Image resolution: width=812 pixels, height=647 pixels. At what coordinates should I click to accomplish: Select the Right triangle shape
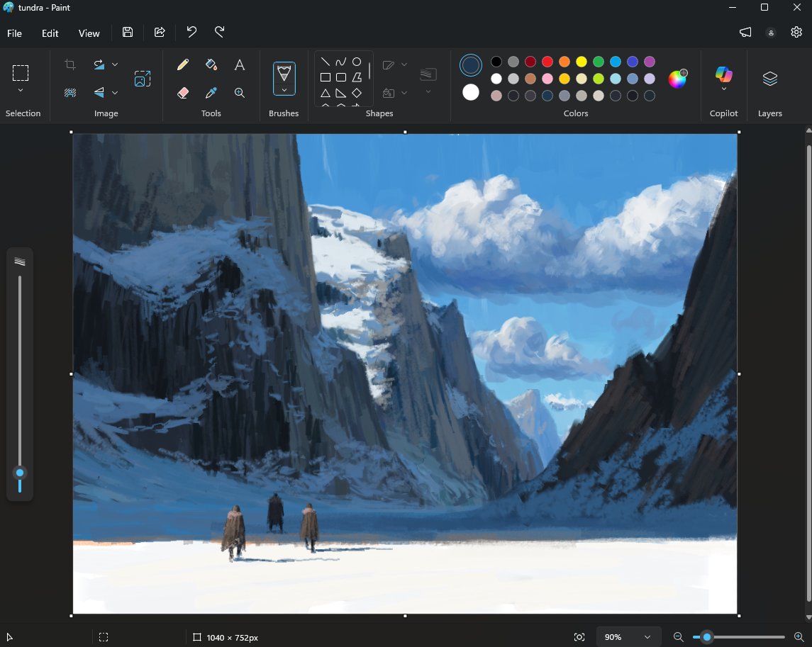340,93
